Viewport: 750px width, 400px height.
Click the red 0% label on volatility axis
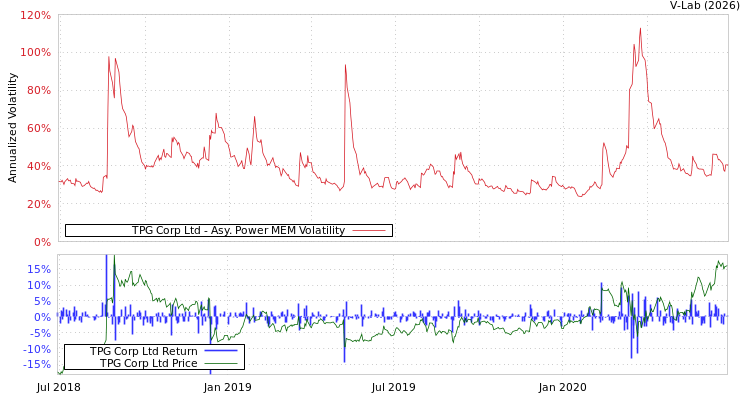(x=41, y=242)
